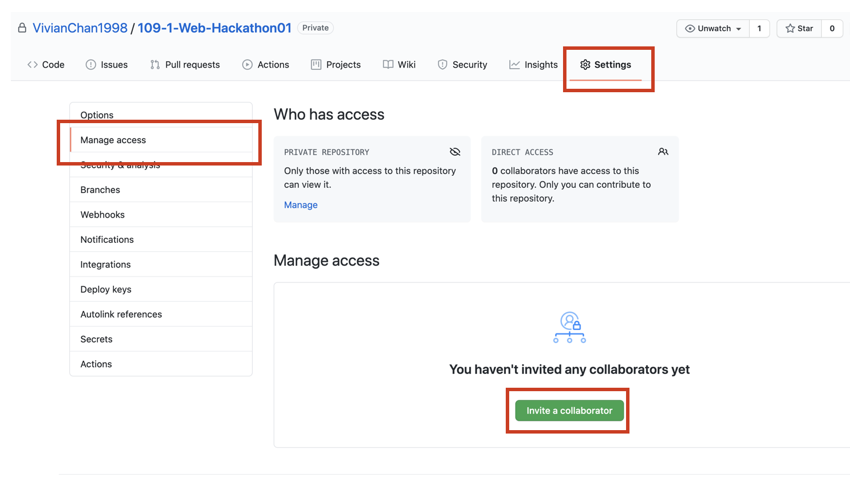Click 'PRIVATE REPOSITORY' card title
Viewport: 850px width, 504px height.
[x=326, y=152]
